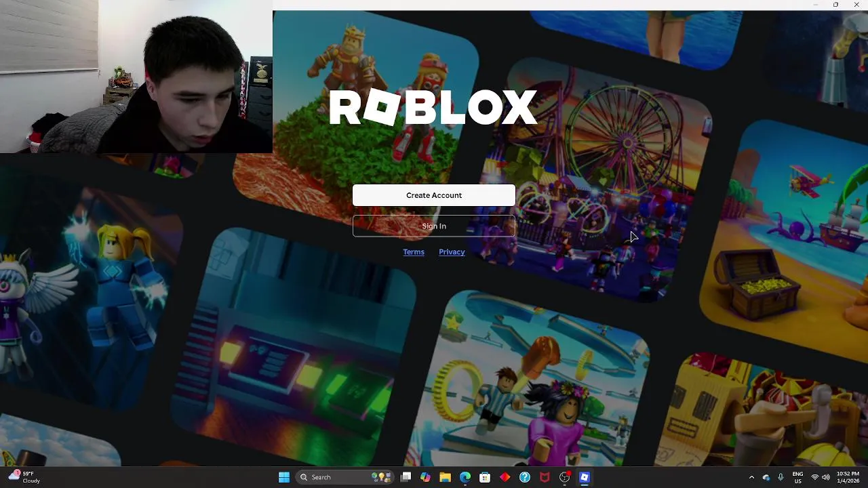Open the volume speaker tray icon

[x=826, y=477]
